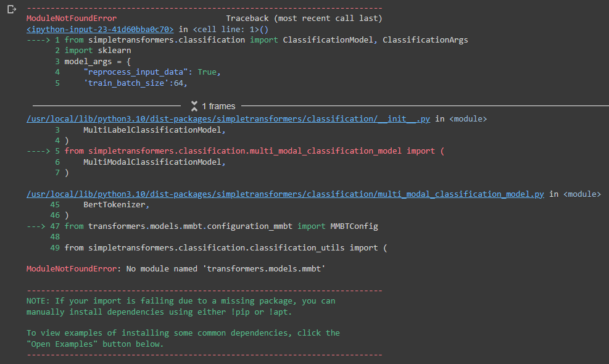Open the <ipython-input-23-41d60bba0c70> traceback link
Viewport: 609px width, 364px height.
click(x=99, y=28)
